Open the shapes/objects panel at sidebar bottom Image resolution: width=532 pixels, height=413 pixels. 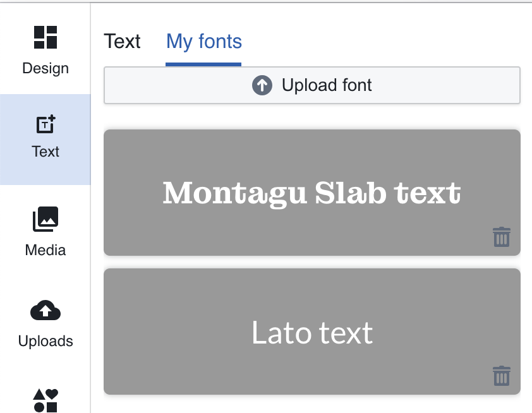[45, 398]
